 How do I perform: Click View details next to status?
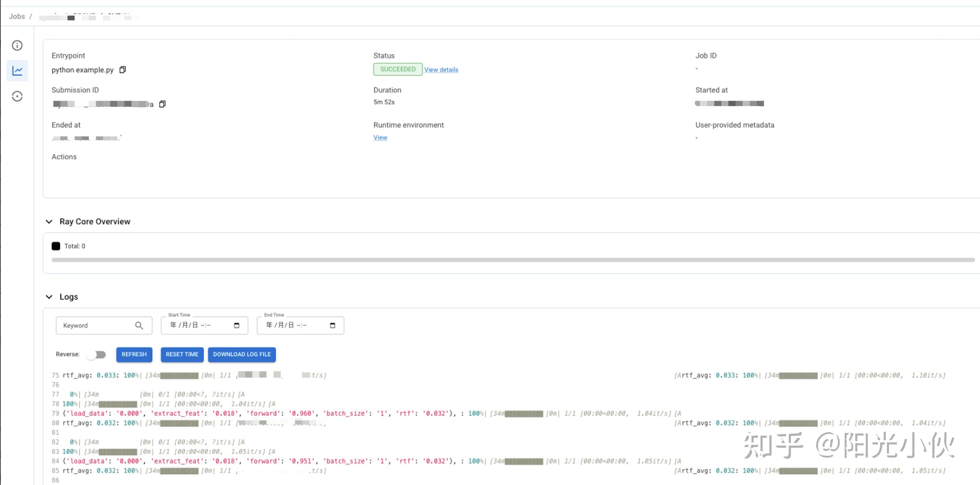(441, 70)
